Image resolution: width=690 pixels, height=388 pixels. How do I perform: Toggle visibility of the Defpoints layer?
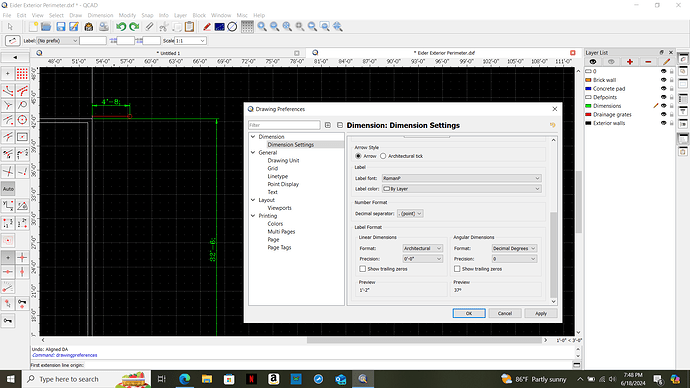(663, 97)
